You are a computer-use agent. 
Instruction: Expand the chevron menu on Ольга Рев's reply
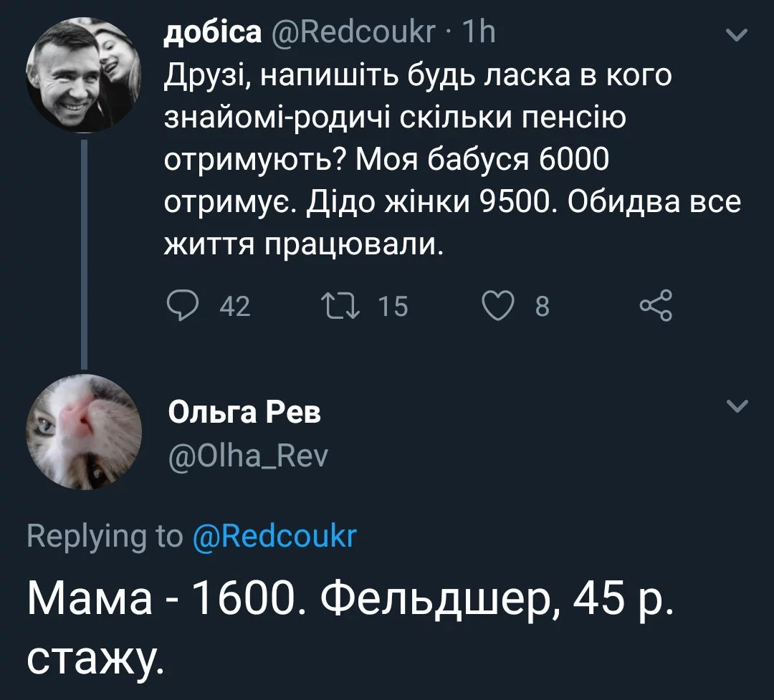(x=737, y=407)
